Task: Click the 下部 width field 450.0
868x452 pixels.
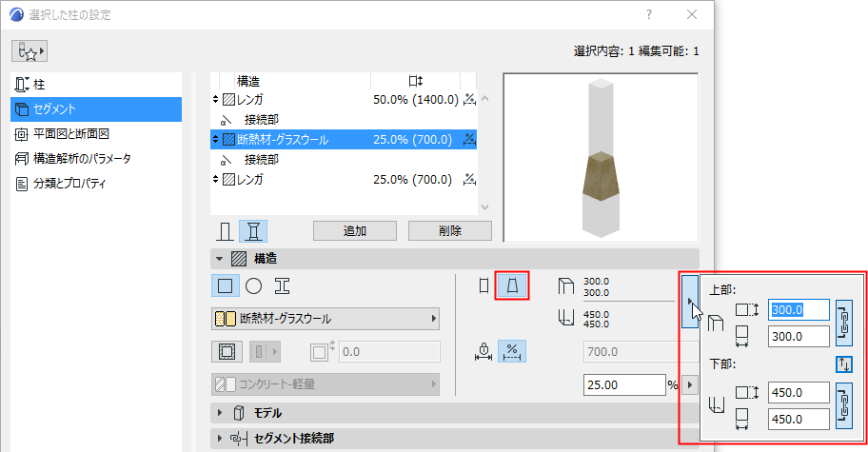Action: 799,420
